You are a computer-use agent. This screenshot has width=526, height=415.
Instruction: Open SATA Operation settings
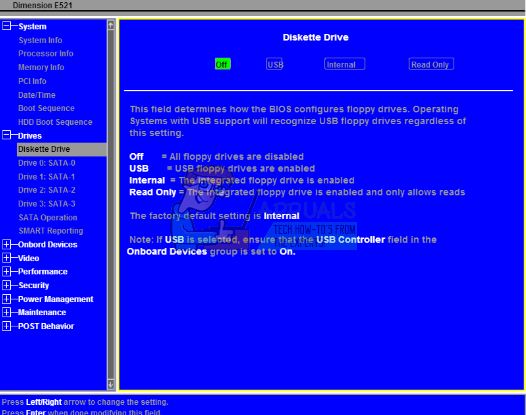pyautogui.click(x=48, y=217)
